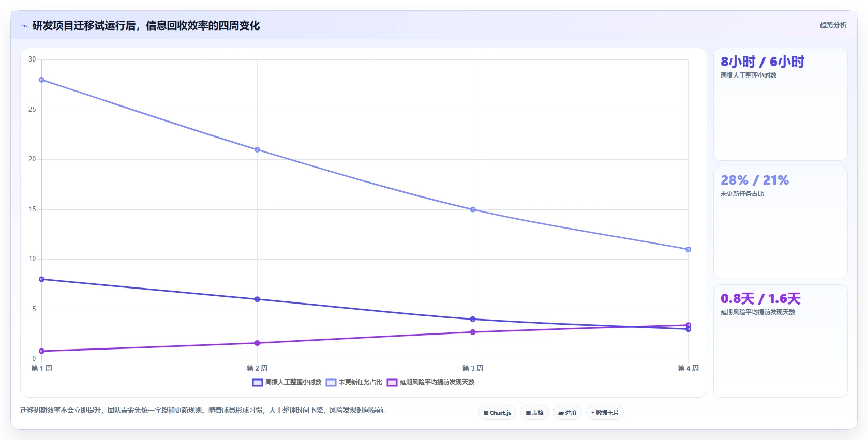Select the 延期风险平均提前发现天数 data point at 第 3 周
The width and height of the screenshot is (868, 440).
point(473,332)
